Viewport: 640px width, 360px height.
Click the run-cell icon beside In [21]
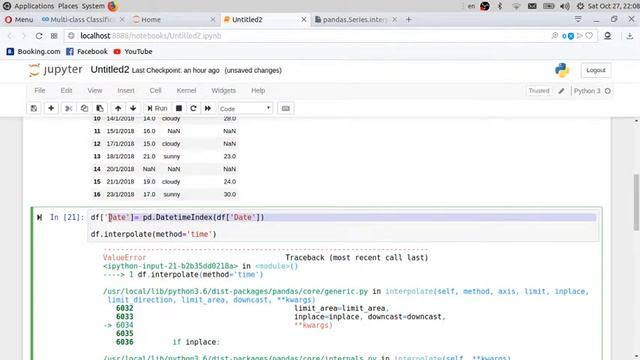click(x=39, y=218)
